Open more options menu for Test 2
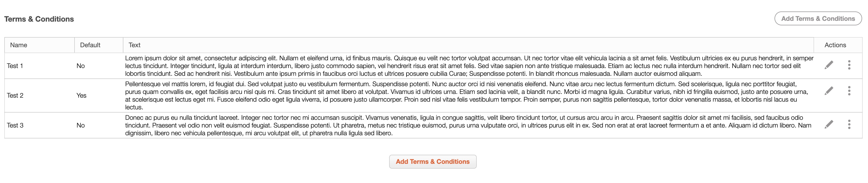The width and height of the screenshot is (868, 183). [849, 91]
